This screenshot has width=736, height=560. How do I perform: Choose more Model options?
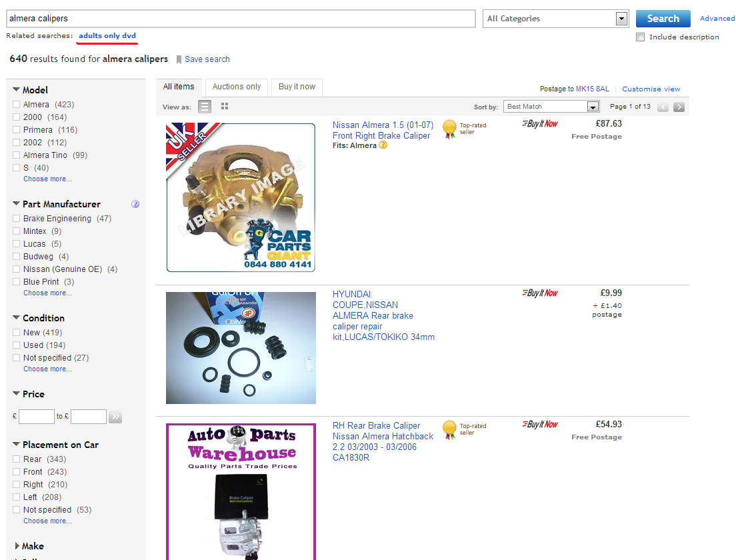(x=47, y=179)
